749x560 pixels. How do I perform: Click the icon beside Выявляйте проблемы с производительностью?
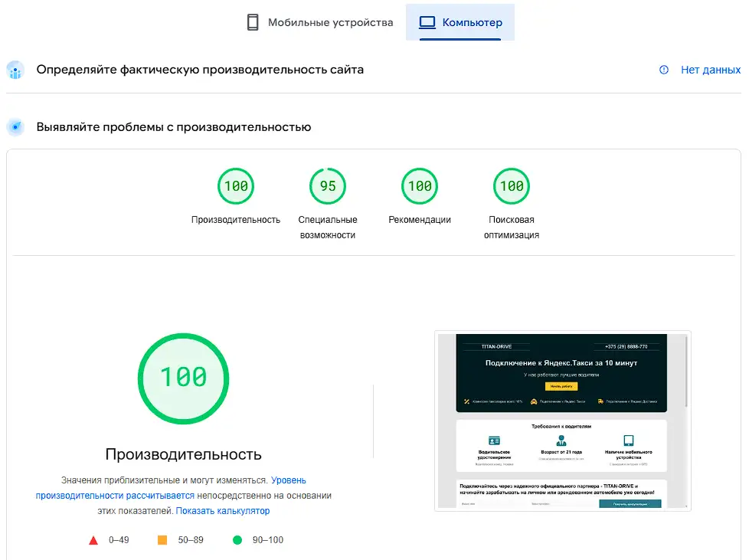(15, 127)
